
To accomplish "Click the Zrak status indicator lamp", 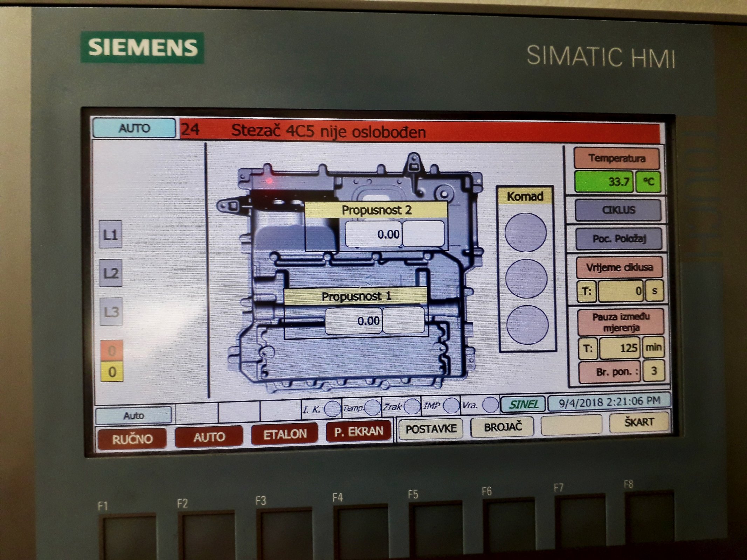I will click(411, 406).
